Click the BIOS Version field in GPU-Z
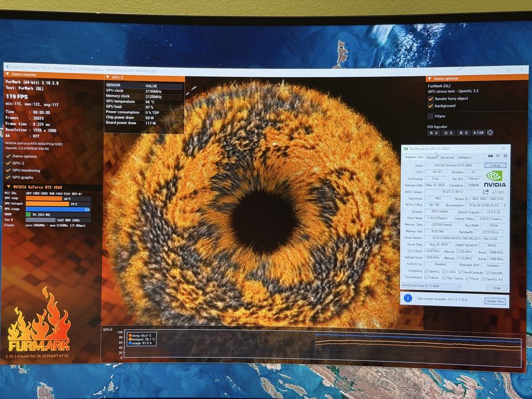 coord(453,192)
